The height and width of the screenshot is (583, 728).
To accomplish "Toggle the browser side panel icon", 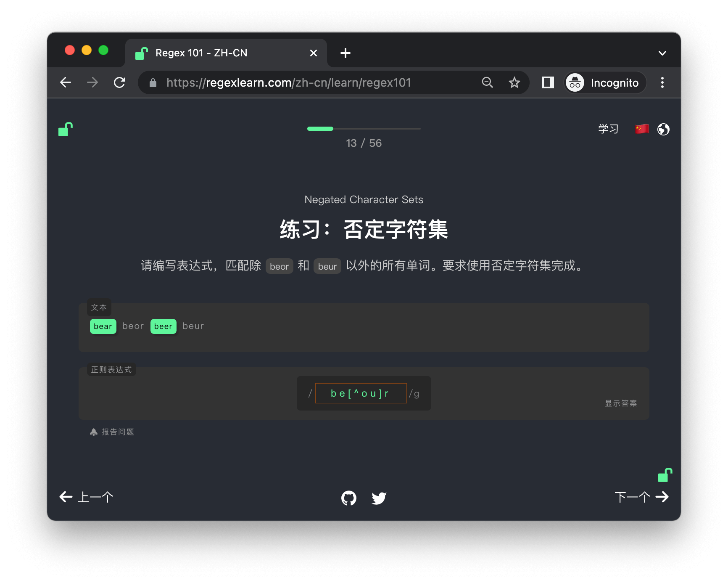I will click(x=548, y=82).
